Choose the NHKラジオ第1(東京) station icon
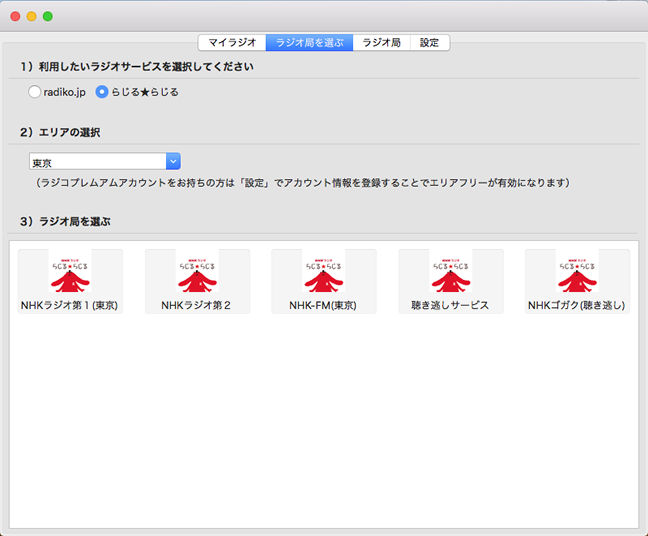Screen dimensions: 648x536 coord(70,271)
